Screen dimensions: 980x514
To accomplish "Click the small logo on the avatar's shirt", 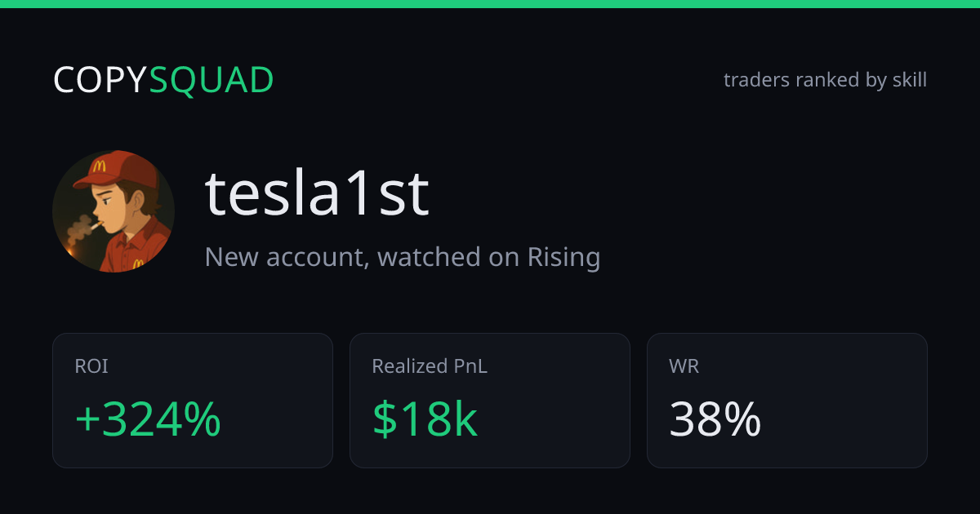I will coord(138,263).
